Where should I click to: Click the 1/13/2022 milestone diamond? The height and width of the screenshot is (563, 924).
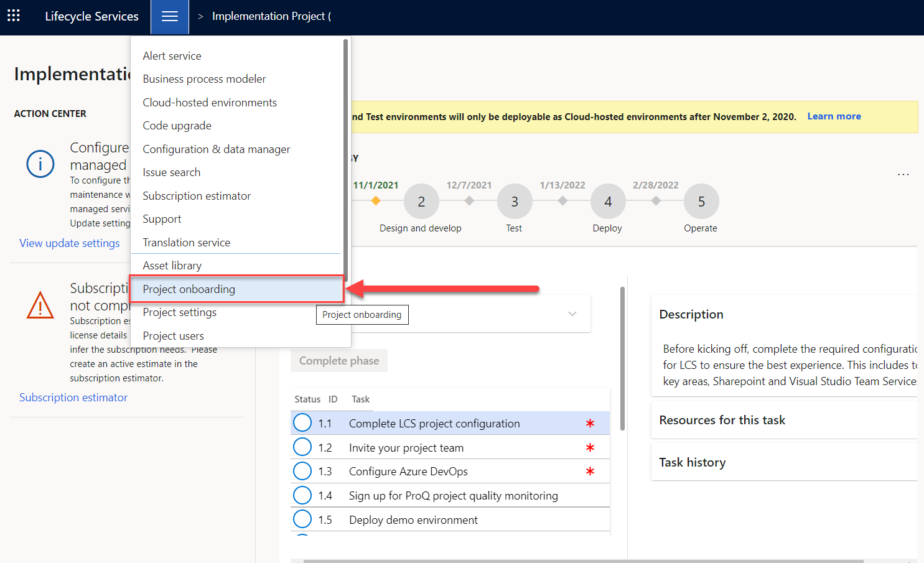tap(562, 200)
